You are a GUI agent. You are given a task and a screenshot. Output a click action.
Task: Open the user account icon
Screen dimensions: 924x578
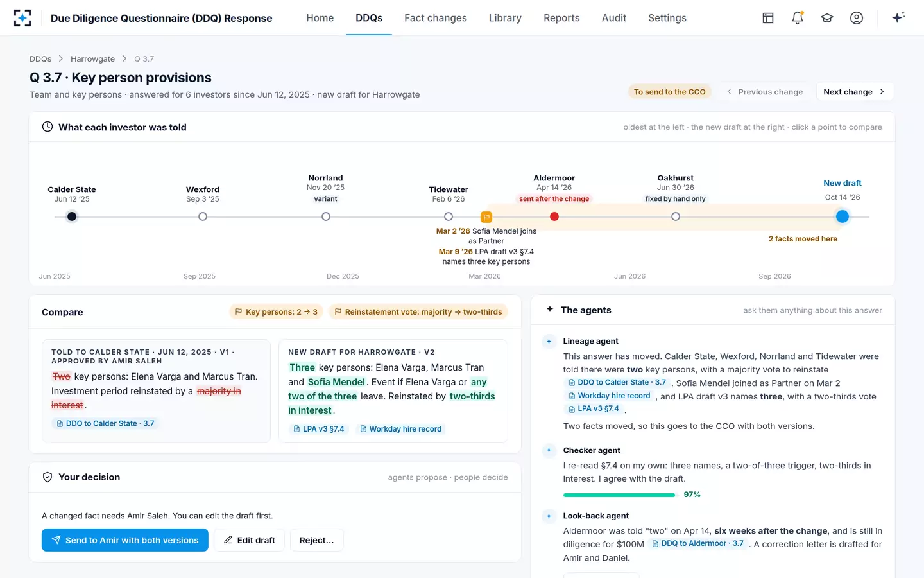point(857,18)
